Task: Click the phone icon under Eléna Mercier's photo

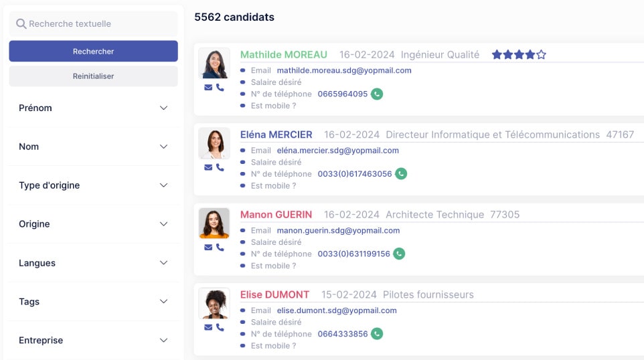Action: tap(220, 167)
